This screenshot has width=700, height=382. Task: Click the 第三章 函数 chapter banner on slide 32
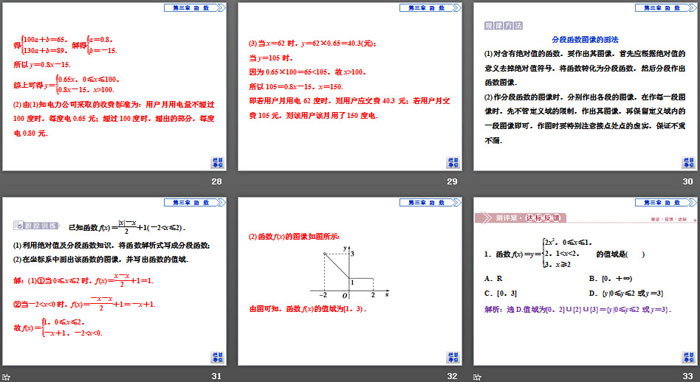(430, 203)
